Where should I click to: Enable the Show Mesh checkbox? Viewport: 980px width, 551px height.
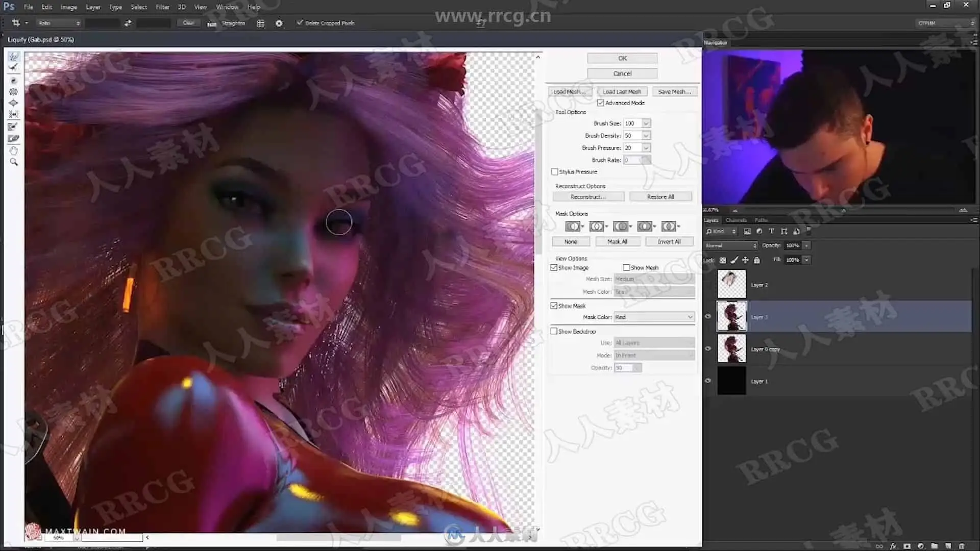coord(626,267)
